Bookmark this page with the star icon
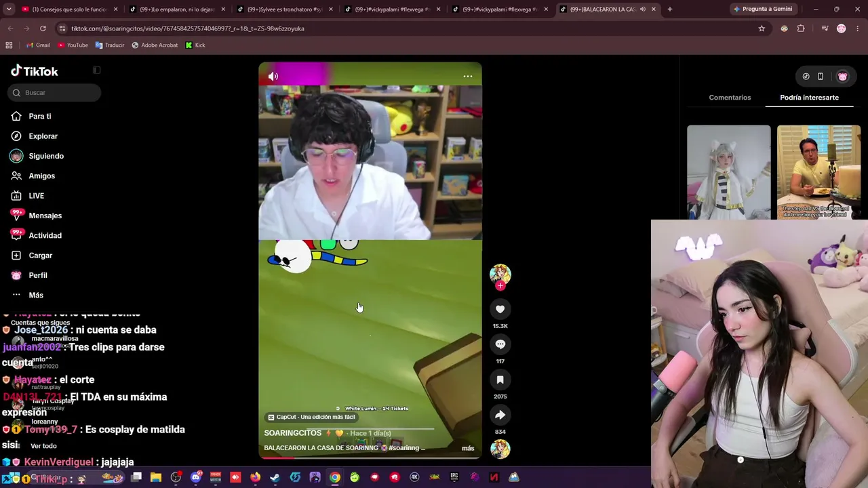868x488 pixels. (762, 28)
